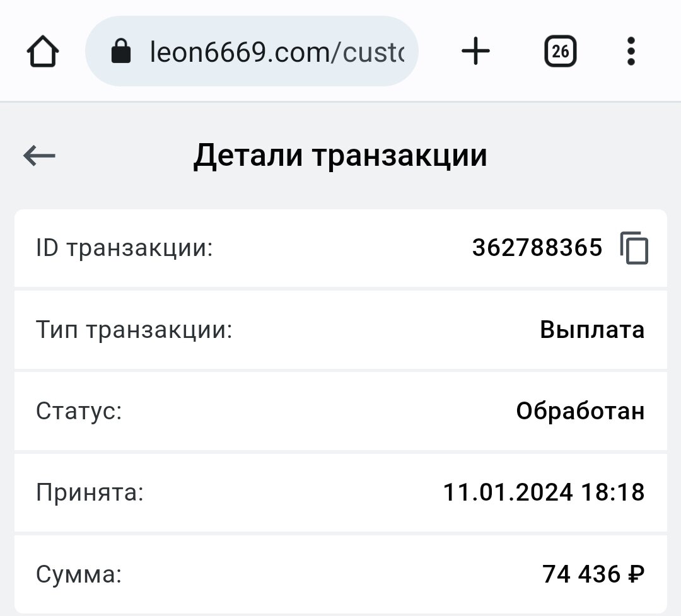The image size is (681, 616).
Task: Open the browser three-dot menu
Action: (x=631, y=51)
